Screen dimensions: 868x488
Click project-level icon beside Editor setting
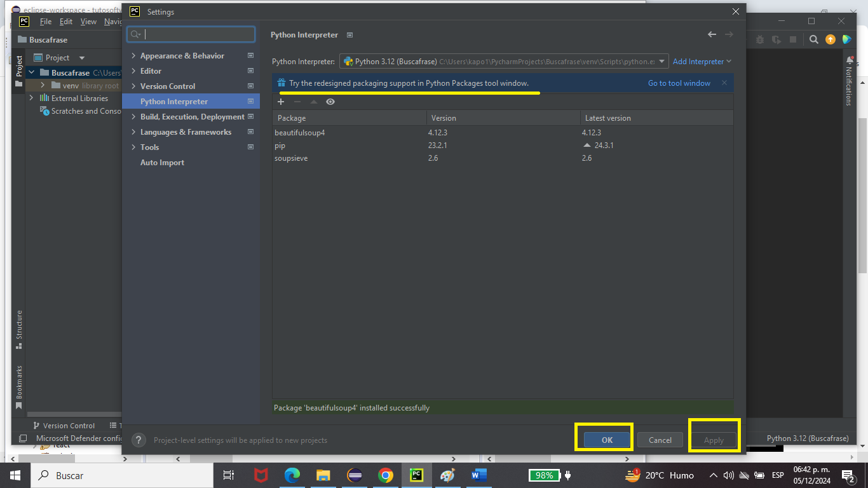pyautogui.click(x=250, y=71)
